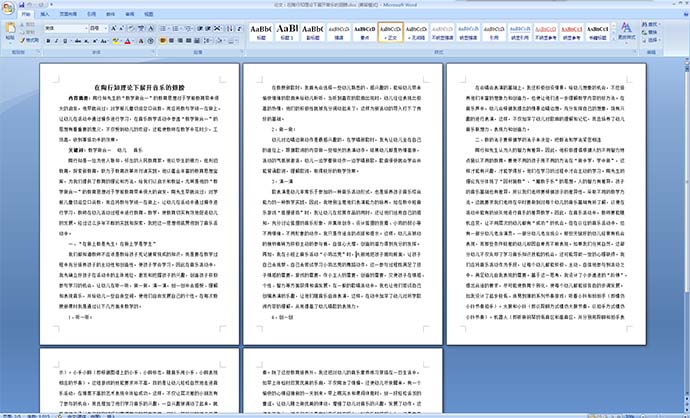
Task: Click the Paste clipboard icon
Action: pyautogui.click(x=10, y=28)
